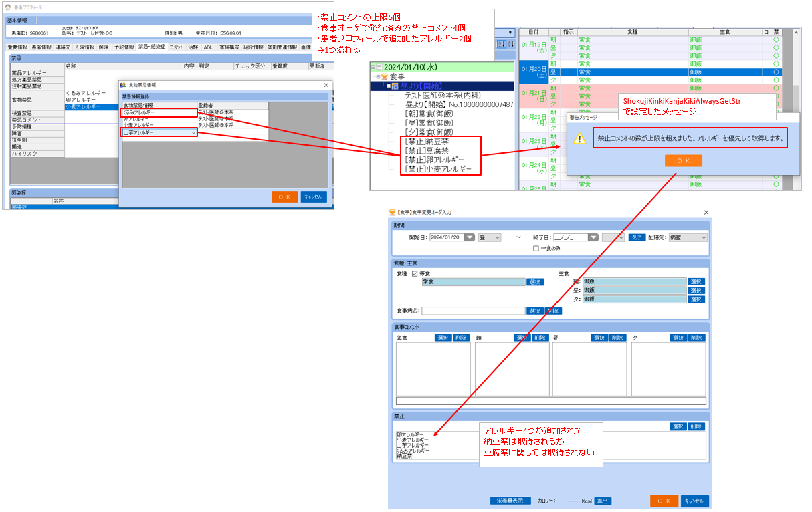Click 選択 in the 禁止 section
The height and width of the screenshot is (512, 812).
[x=678, y=426]
